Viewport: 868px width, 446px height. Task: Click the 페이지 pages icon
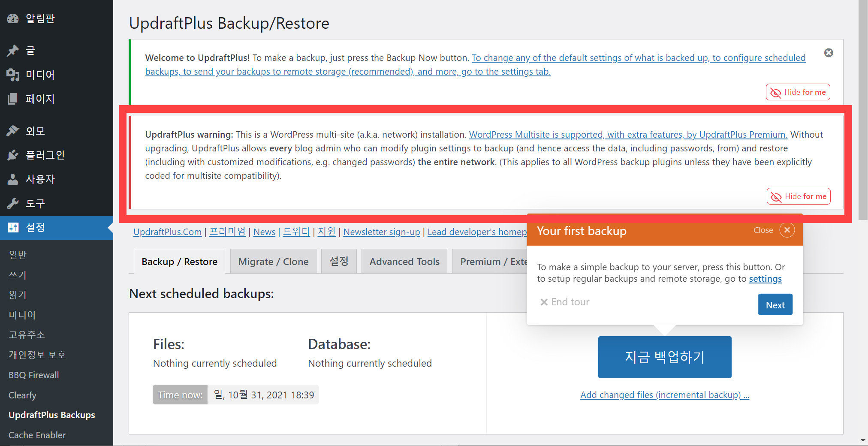point(13,99)
